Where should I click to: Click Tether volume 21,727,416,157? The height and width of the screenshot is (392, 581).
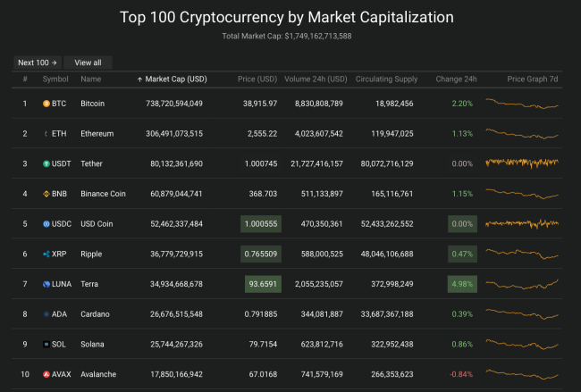(316, 163)
